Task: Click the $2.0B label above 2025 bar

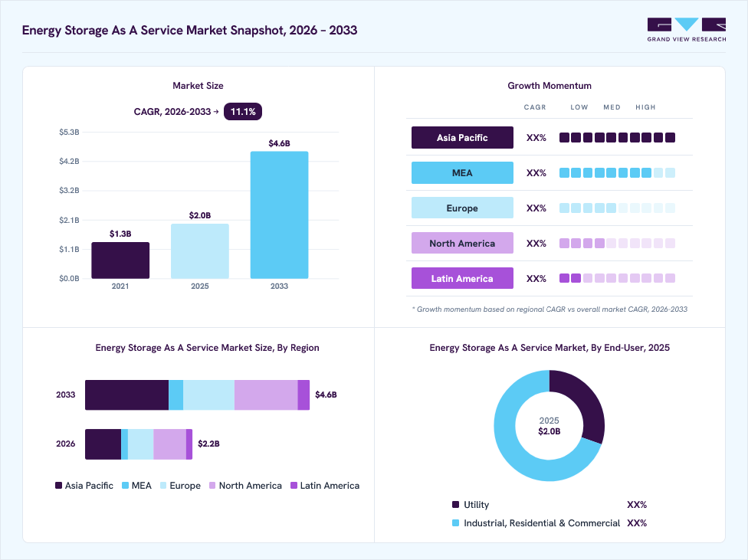Action: pos(200,215)
